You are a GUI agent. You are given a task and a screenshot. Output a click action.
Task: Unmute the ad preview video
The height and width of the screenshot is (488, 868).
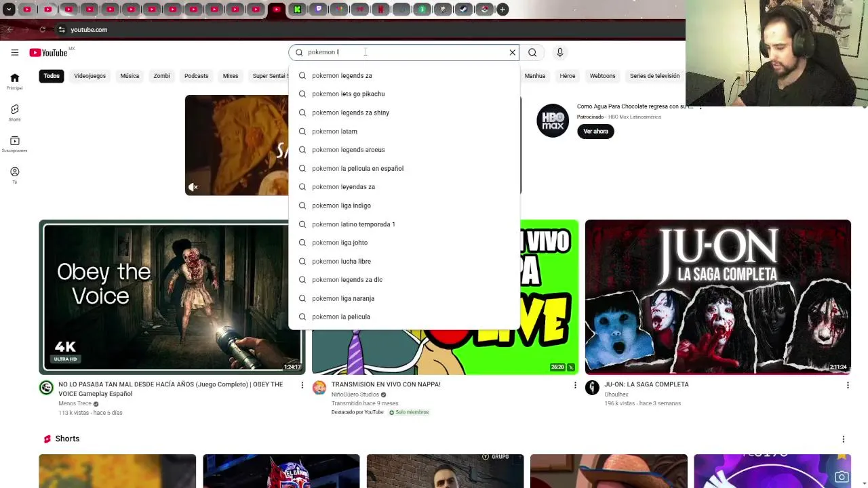pos(193,187)
